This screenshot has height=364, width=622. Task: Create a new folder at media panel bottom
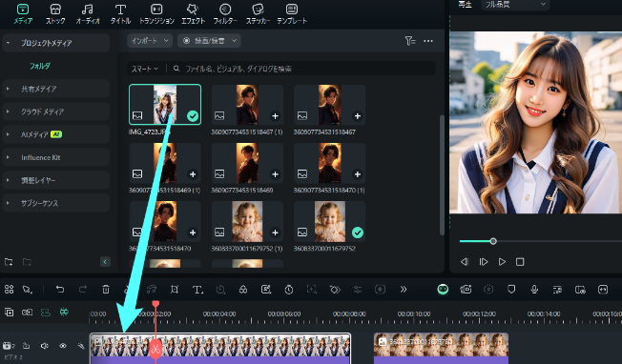pos(9,262)
